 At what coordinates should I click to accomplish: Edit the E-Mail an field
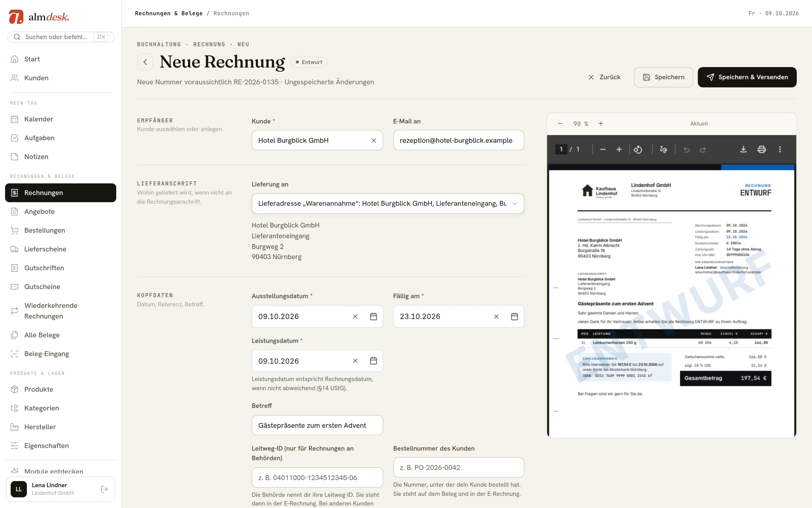[x=458, y=140]
